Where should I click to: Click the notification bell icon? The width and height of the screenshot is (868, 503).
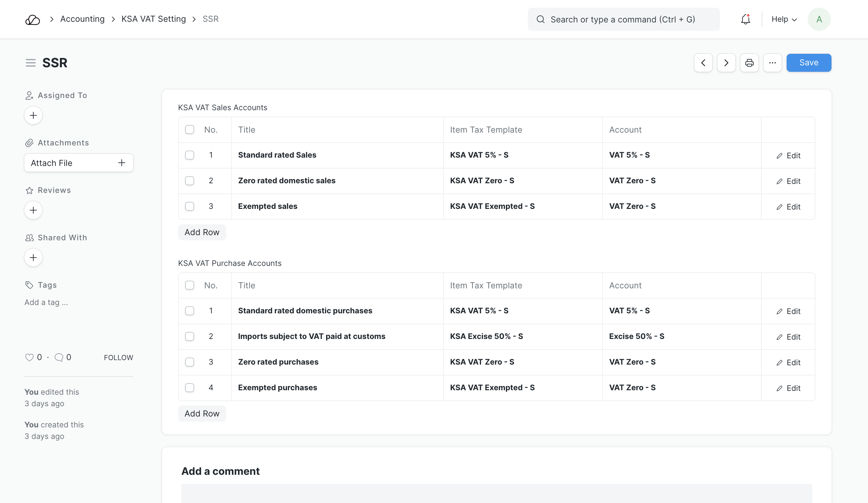[x=745, y=19]
